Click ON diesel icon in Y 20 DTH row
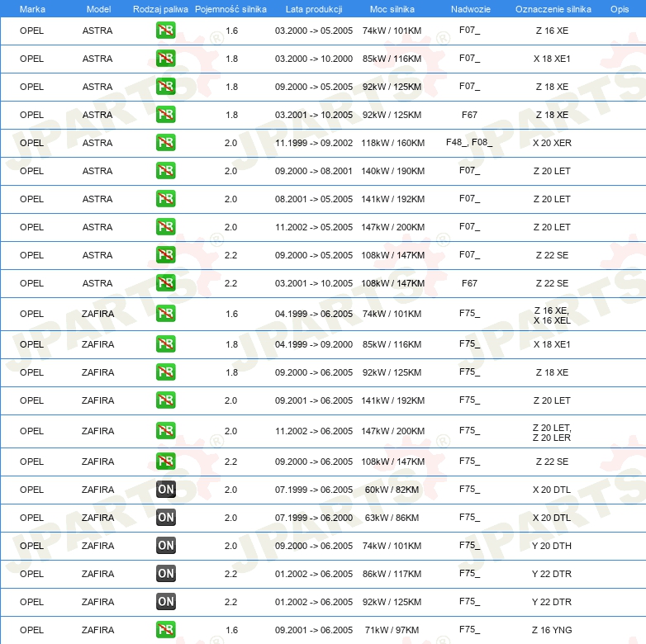 click(x=165, y=545)
